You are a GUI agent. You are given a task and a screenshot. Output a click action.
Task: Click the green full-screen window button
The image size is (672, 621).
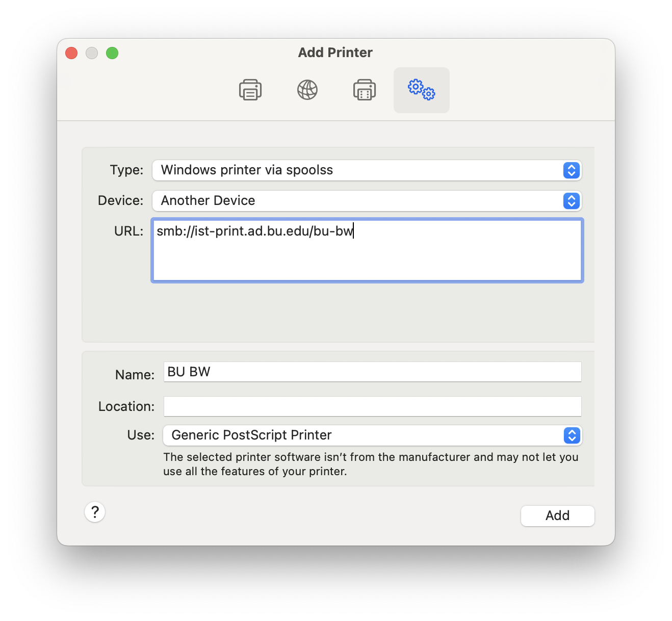point(112,53)
